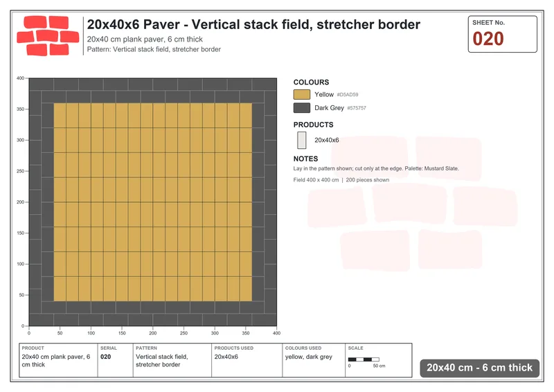Click the text 'Field 400 x 400 cm'
554x392 pixels.
(x=316, y=180)
